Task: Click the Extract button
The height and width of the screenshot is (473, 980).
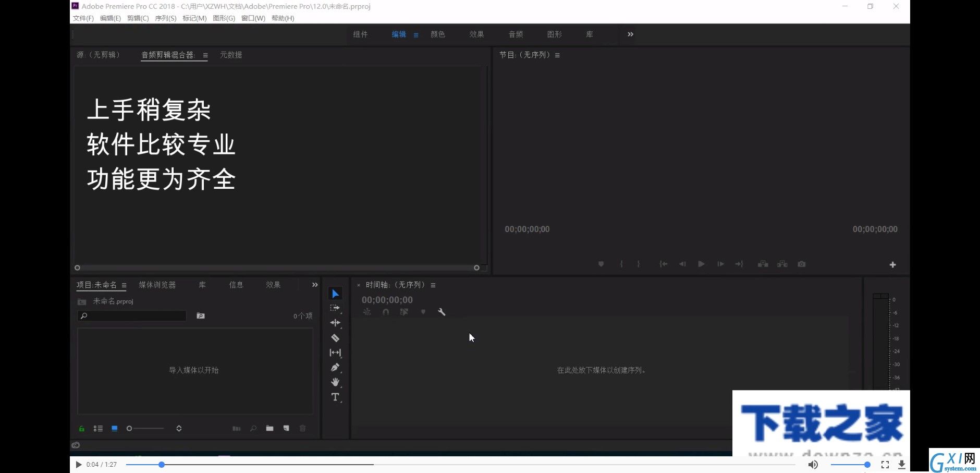Action: pos(782,264)
